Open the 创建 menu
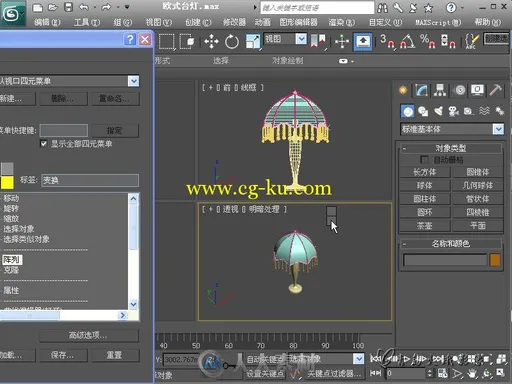 tap(198, 22)
